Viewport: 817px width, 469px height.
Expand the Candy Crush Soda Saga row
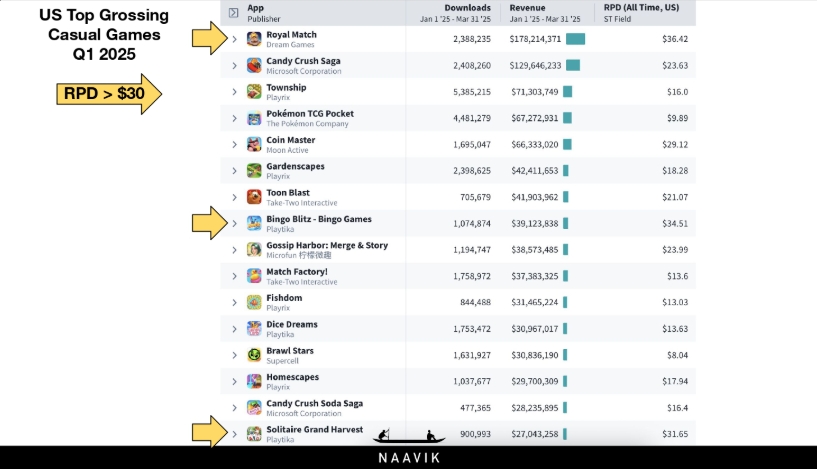point(234,408)
